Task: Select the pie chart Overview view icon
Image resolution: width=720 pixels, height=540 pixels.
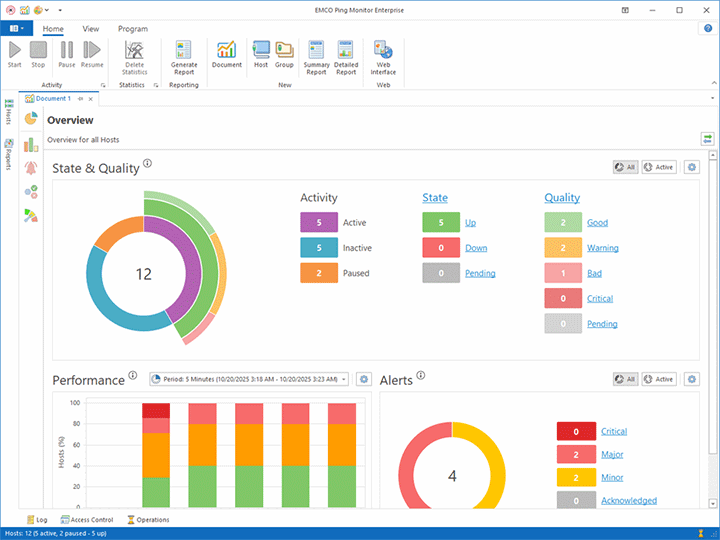Action: tap(31, 118)
